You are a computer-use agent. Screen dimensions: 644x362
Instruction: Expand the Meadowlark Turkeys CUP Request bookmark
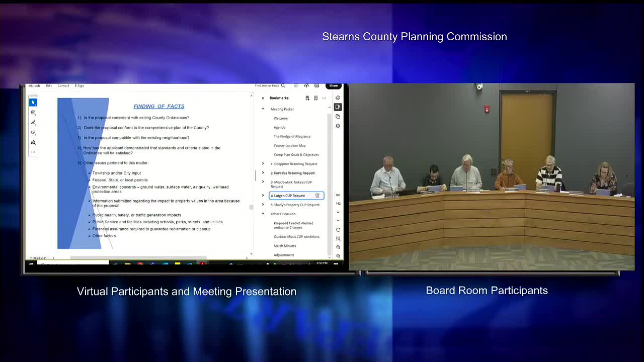click(263, 182)
